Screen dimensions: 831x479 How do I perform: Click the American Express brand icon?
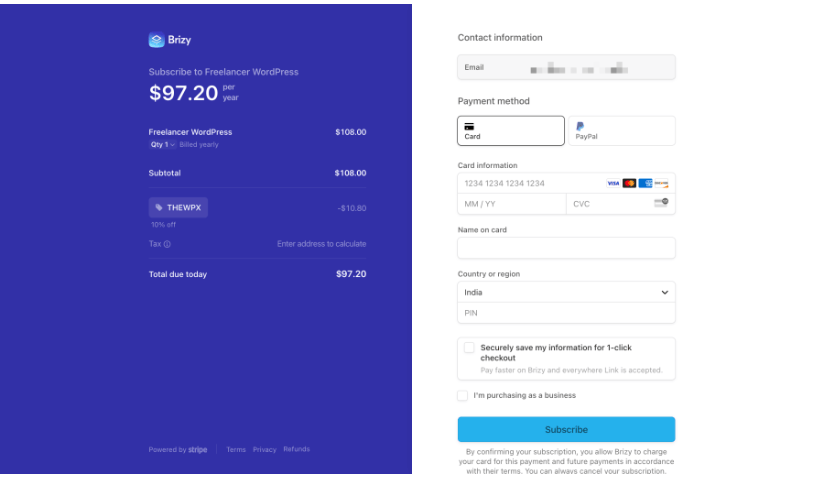coord(645,184)
